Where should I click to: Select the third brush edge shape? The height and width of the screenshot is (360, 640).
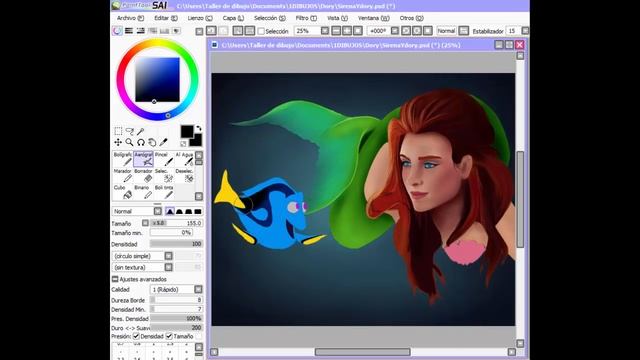click(189, 211)
